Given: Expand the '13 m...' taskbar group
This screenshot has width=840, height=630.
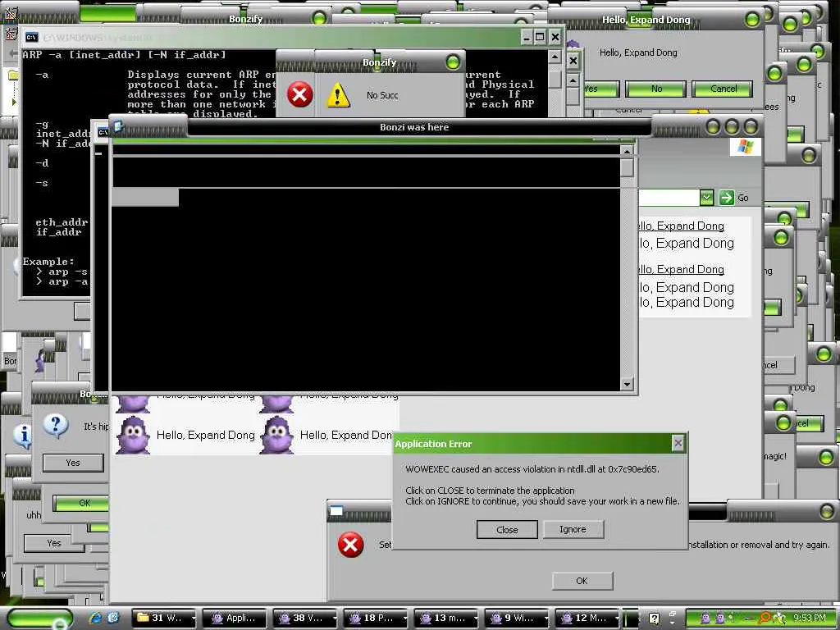Looking at the screenshot, I should click(447, 619).
